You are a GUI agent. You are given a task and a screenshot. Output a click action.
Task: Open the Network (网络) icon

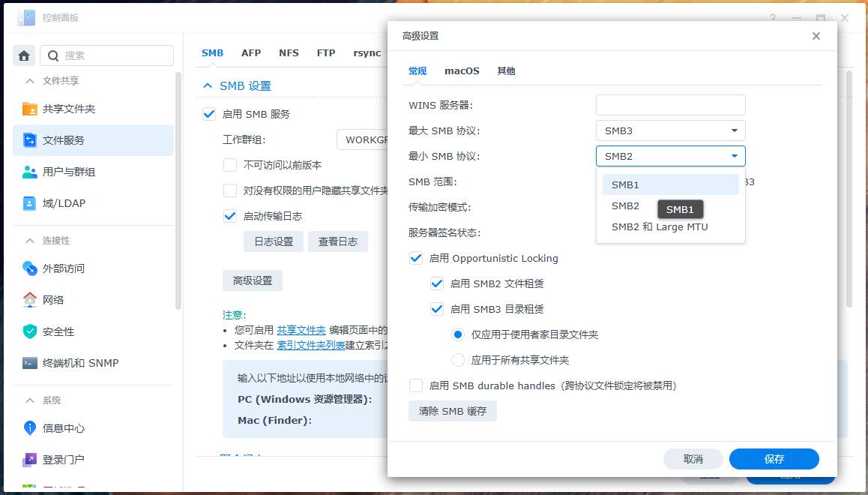pyautogui.click(x=30, y=300)
